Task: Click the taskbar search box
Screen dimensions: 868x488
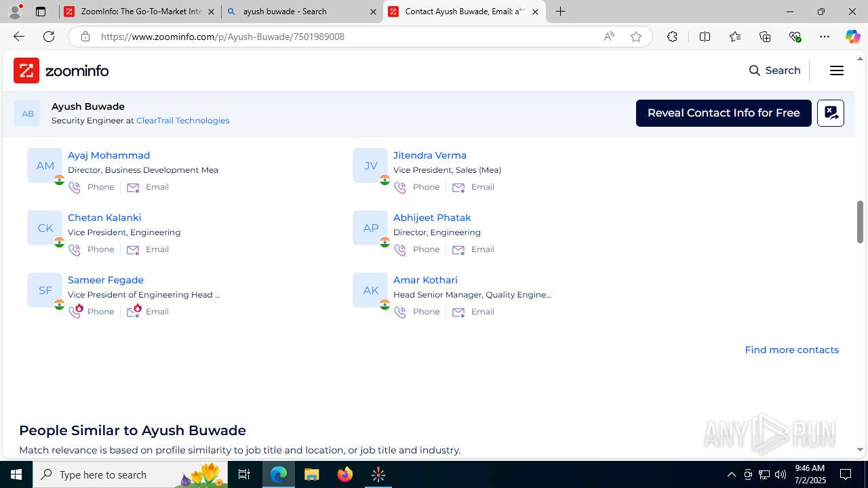Action: click(130, 474)
